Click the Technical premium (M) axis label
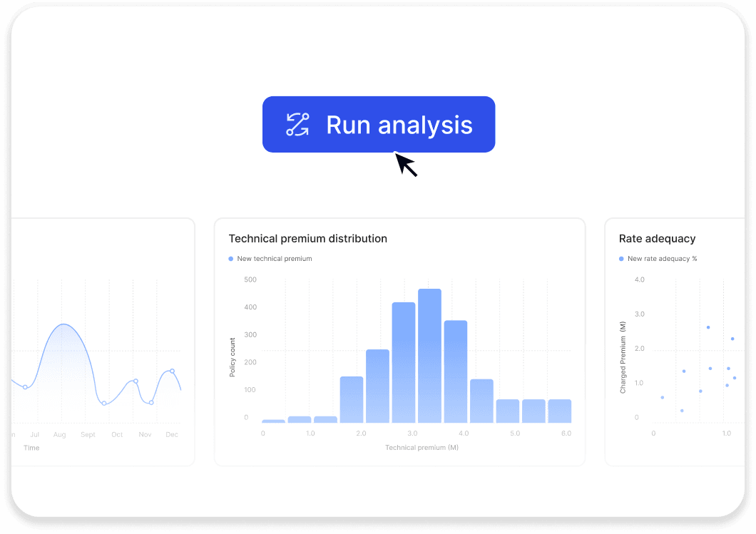The height and width of the screenshot is (534, 756). [x=422, y=447]
